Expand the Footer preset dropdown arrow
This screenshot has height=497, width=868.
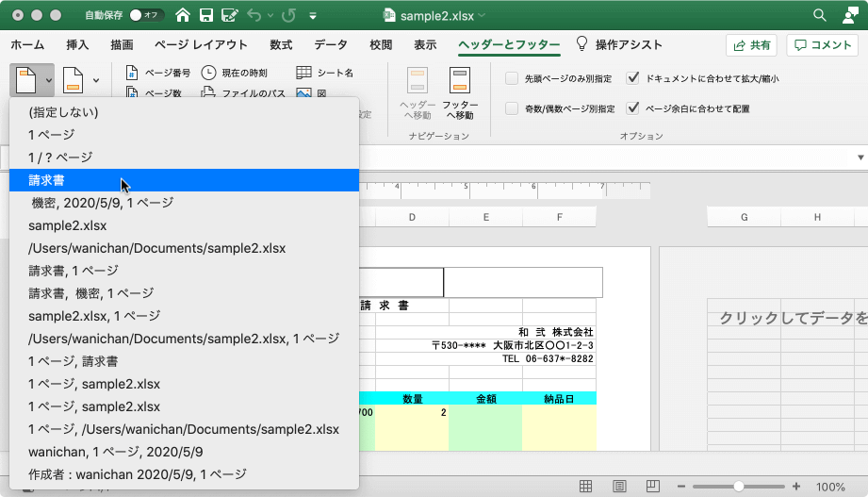tap(96, 80)
